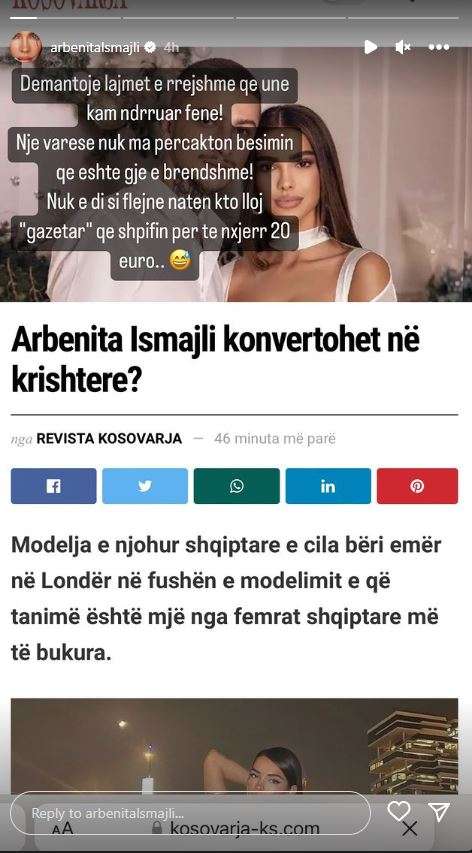Like the story with heart icon
472x853 pixels.
tap(398, 811)
